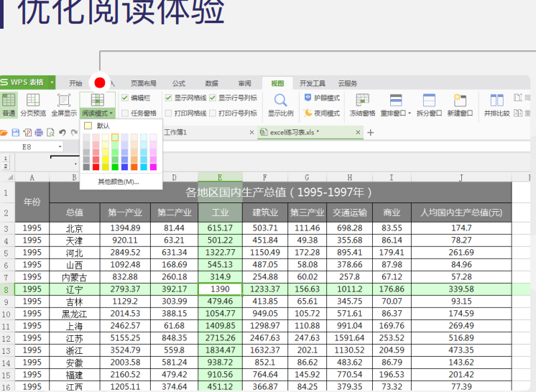Click the formula bar input field
Image resolution: width=536 pixels, height=392 pixels.
[346, 147]
